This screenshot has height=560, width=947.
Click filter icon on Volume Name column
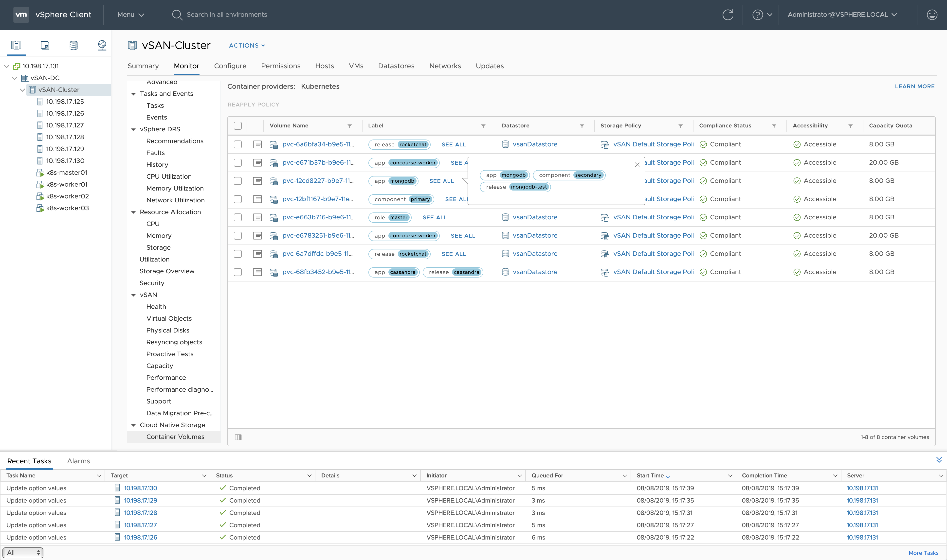coord(349,126)
